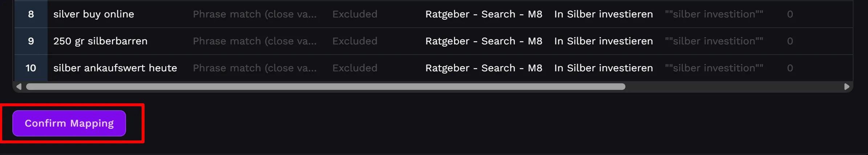This screenshot has width=868, height=155.
Task: Click Phrase match cell in row 8
Action: [x=255, y=14]
